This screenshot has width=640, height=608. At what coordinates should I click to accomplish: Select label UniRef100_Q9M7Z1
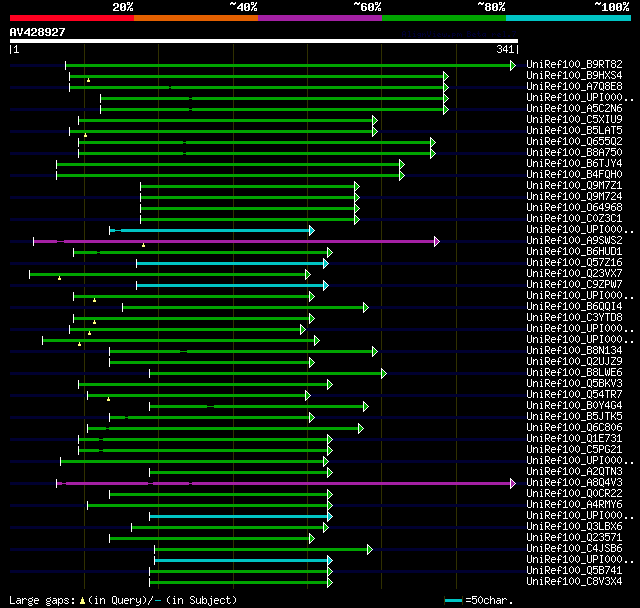[x=574, y=186]
